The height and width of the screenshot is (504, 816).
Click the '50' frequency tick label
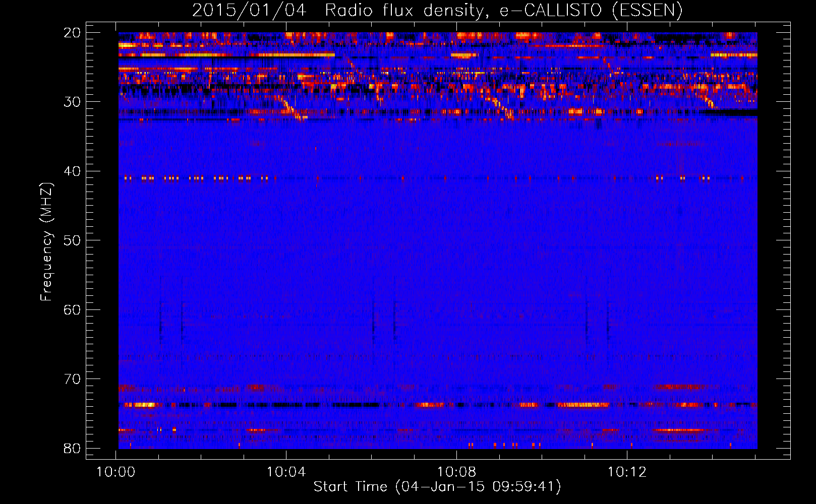point(72,240)
